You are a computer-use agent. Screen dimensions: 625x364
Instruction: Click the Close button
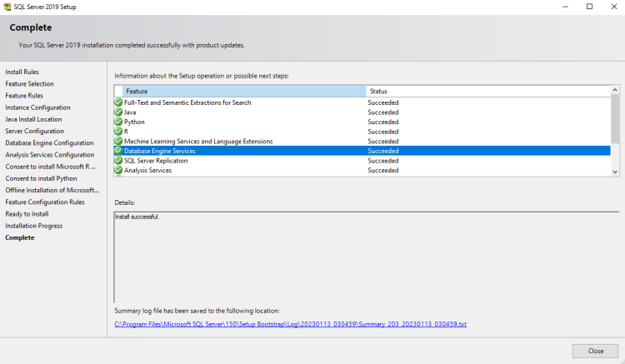click(x=596, y=351)
